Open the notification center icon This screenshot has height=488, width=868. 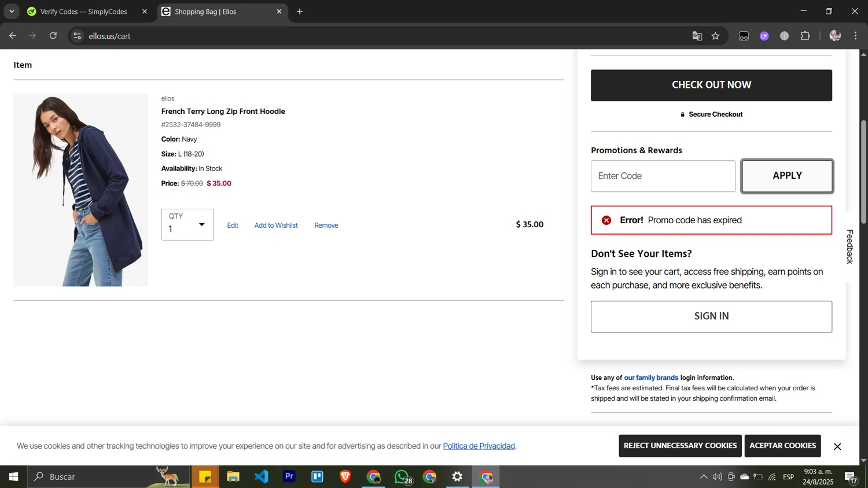(x=851, y=478)
